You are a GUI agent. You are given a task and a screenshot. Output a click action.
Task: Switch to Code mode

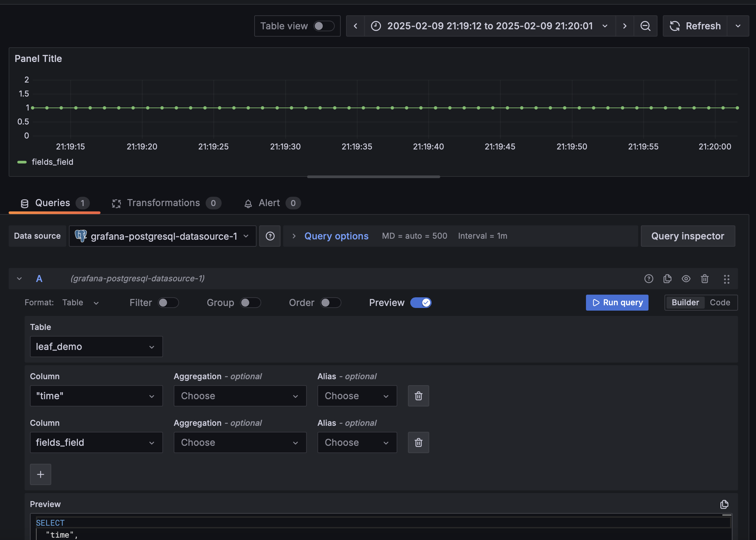coord(720,303)
